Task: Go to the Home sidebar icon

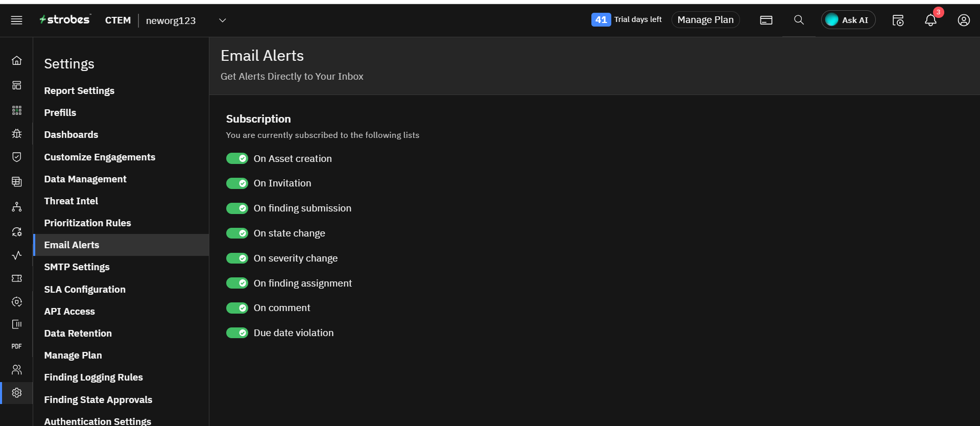Action: coord(17,61)
